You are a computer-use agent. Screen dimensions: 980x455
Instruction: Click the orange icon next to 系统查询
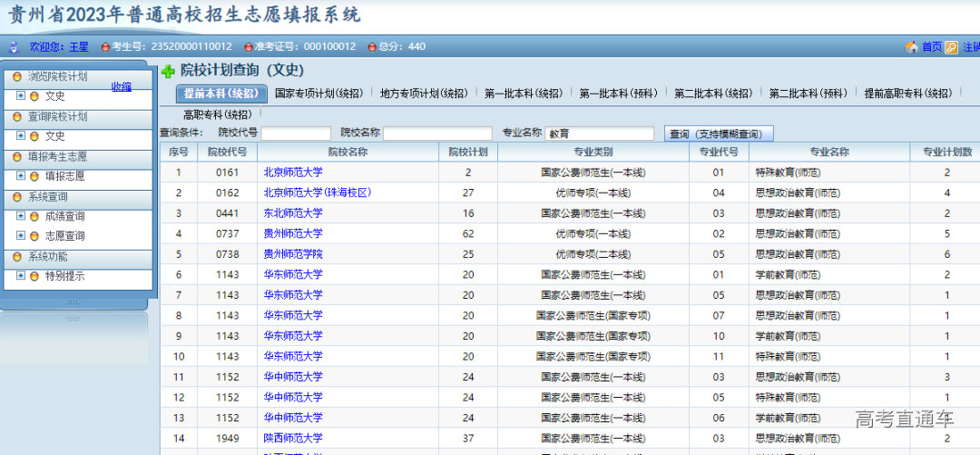(17, 196)
